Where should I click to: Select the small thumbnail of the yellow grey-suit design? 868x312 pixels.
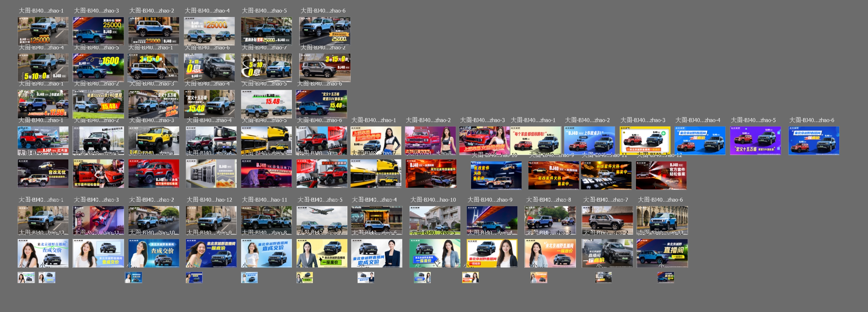305,277
